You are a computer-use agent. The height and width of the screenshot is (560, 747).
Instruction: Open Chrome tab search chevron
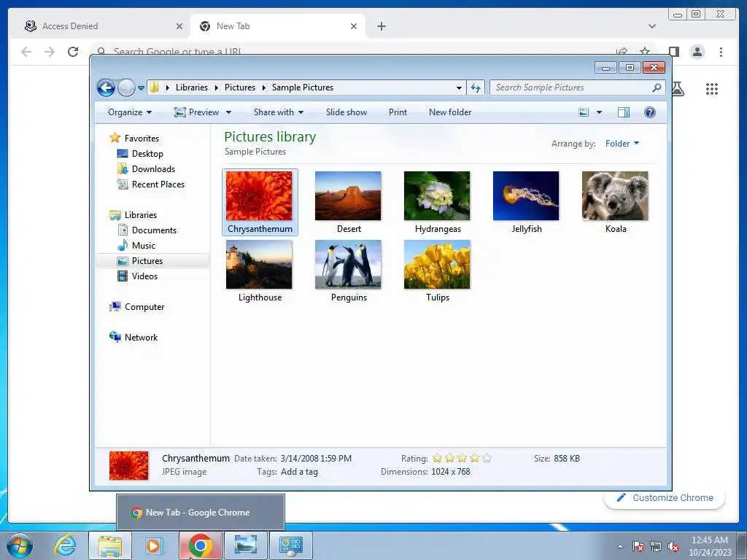pos(651,26)
